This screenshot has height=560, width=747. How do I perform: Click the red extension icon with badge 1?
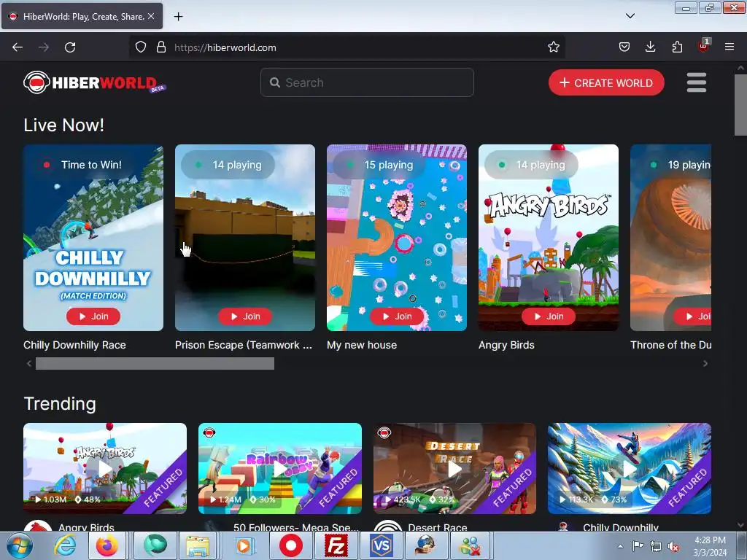(x=703, y=46)
